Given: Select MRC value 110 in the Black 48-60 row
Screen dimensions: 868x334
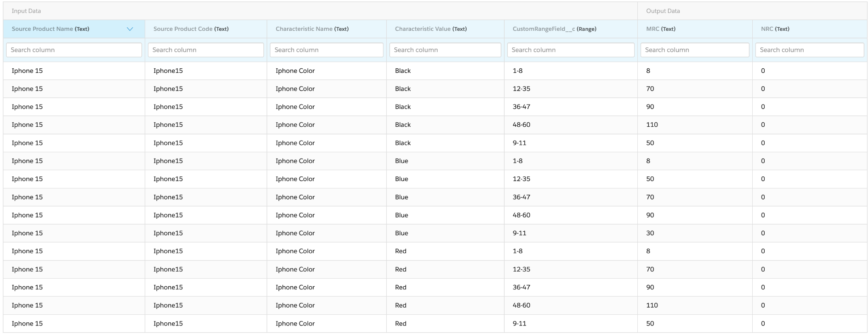Looking at the screenshot, I should pyautogui.click(x=695, y=125).
